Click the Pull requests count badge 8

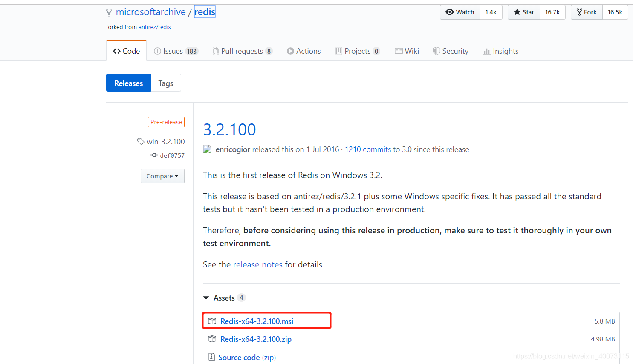coord(269,51)
